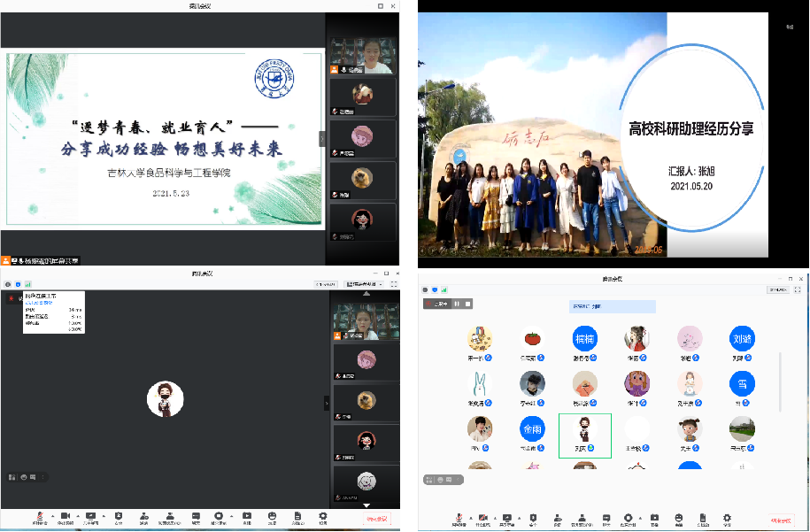Toggle camera video in bottom-right meeting toolbar

tap(483, 517)
